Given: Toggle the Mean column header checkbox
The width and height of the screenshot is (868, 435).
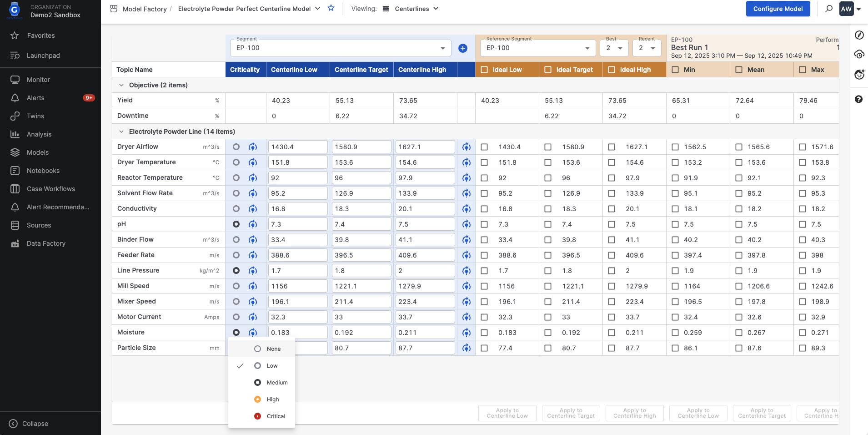Looking at the screenshot, I should (x=739, y=70).
